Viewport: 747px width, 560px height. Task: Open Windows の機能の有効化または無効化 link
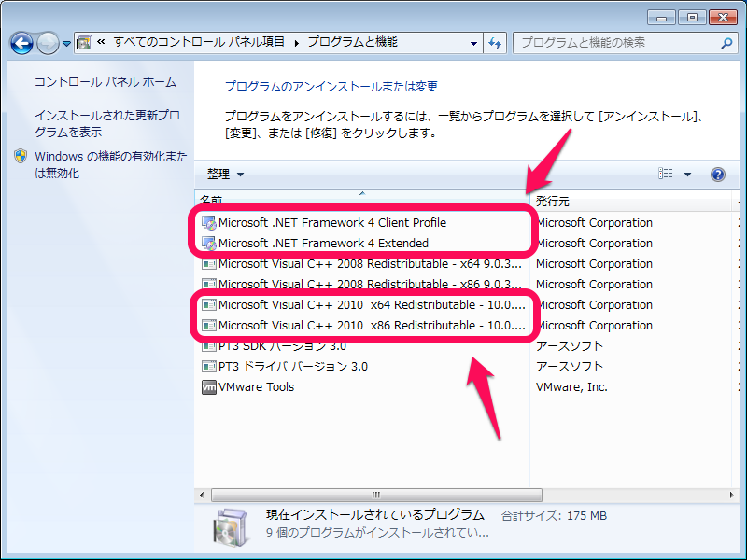pos(111,165)
